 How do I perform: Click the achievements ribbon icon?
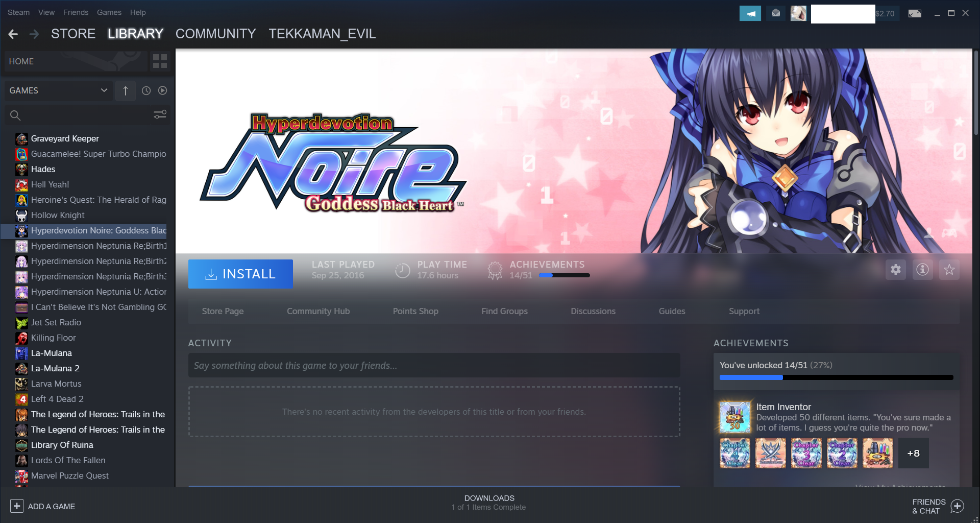(495, 270)
